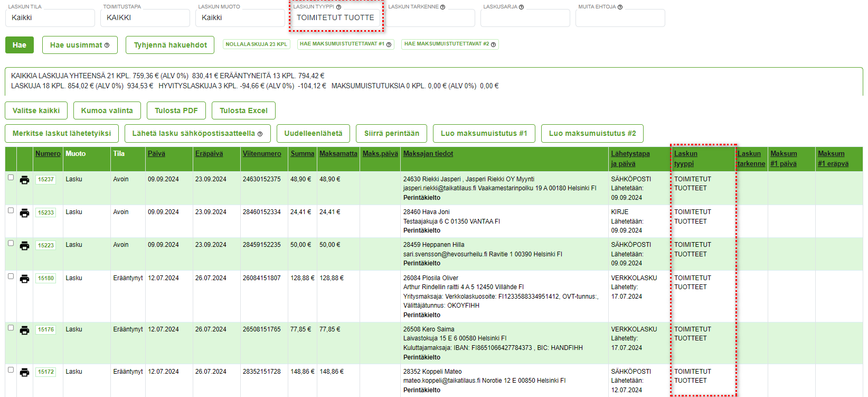Click Luo maksumuistutus #2 button
This screenshot has width=868, height=397.
[x=592, y=133]
